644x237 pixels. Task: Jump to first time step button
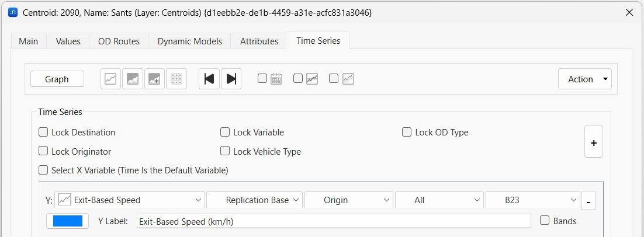(209, 79)
